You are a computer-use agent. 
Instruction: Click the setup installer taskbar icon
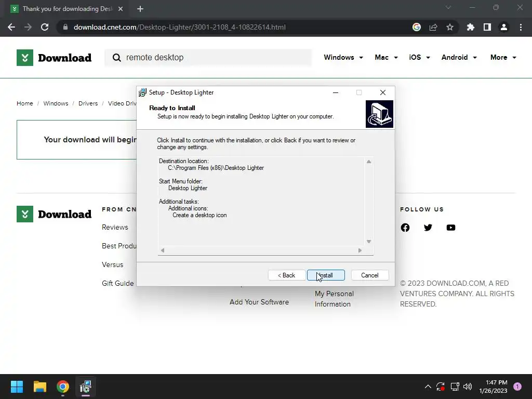pyautogui.click(x=86, y=387)
